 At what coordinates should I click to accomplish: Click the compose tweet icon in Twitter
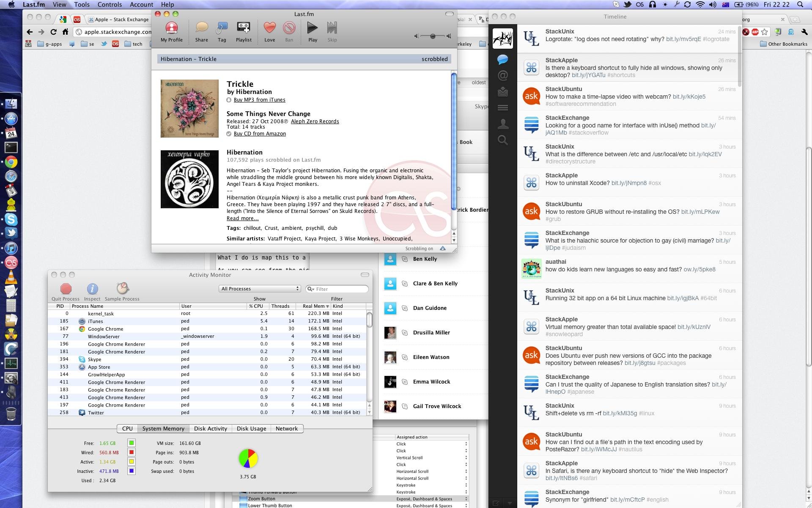pos(496,503)
